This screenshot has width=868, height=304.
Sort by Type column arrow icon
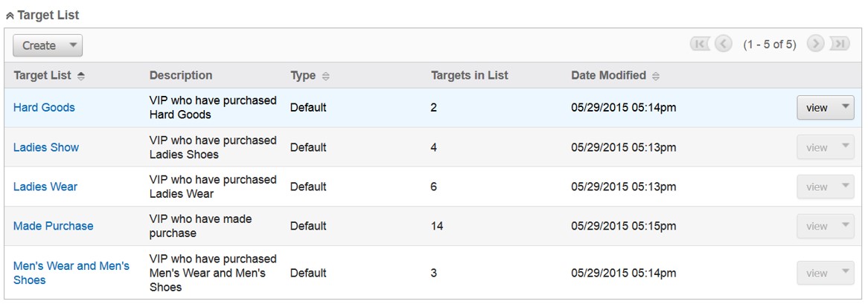pos(325,77)
